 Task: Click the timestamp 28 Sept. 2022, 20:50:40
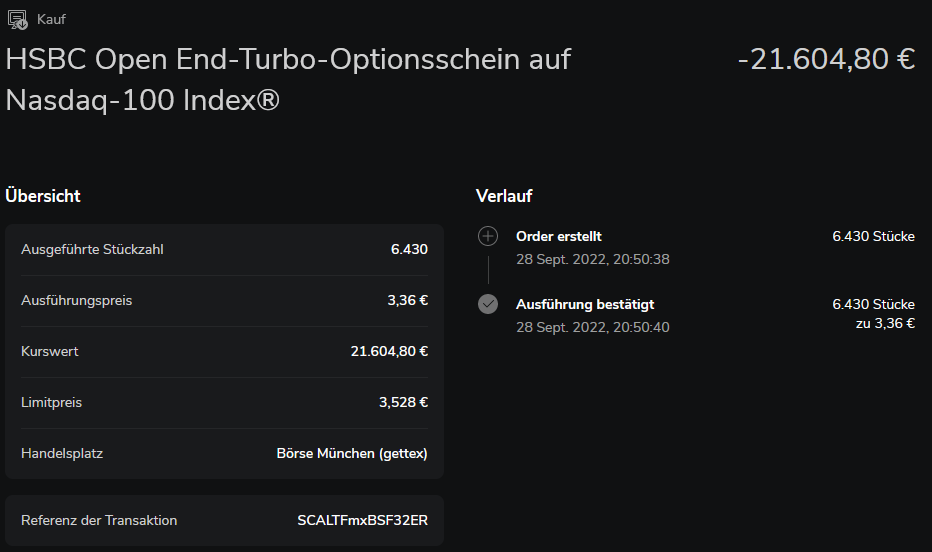(592, 327)
